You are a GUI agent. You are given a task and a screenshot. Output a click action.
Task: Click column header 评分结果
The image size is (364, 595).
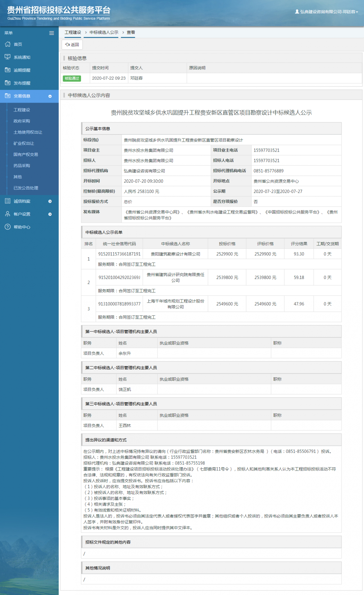pyautogui.click(x=299, y=244)
